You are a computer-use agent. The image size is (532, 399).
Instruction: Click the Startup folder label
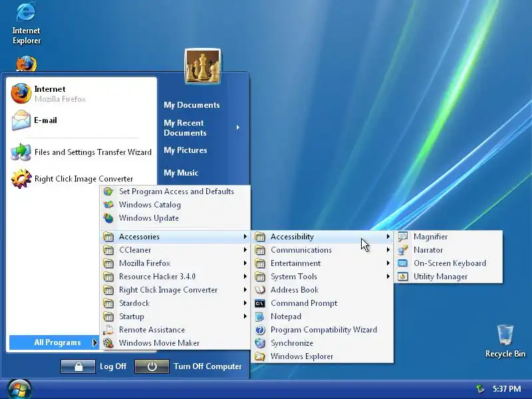click(x=131, y=317)
